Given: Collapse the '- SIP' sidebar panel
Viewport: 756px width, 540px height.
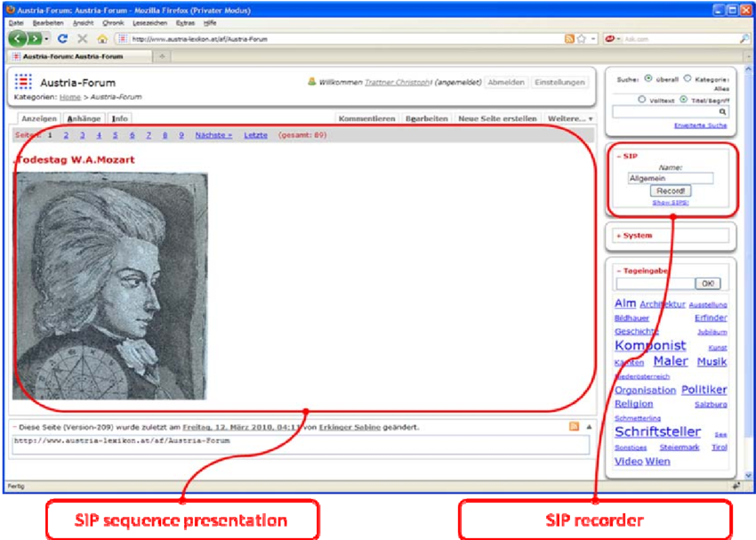Looking at the screenshot, I should (627, 155).
